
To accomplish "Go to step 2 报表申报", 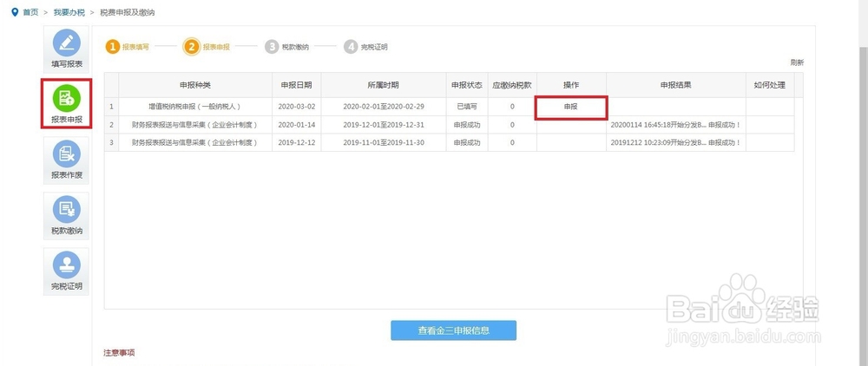I will [x=207, y=47].
